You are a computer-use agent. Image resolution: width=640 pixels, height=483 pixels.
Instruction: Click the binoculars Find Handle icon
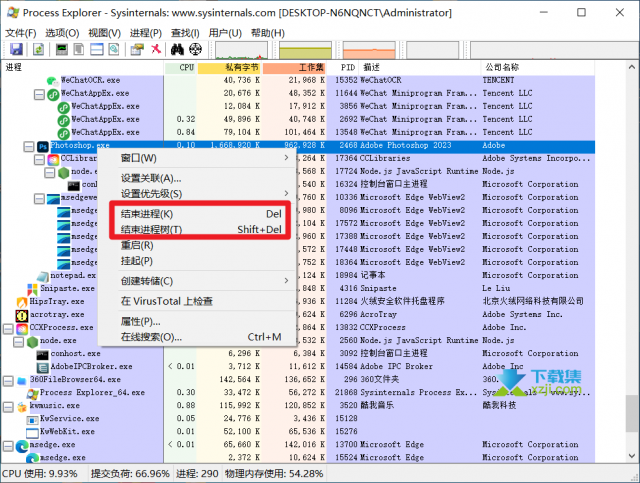(177, 49)
